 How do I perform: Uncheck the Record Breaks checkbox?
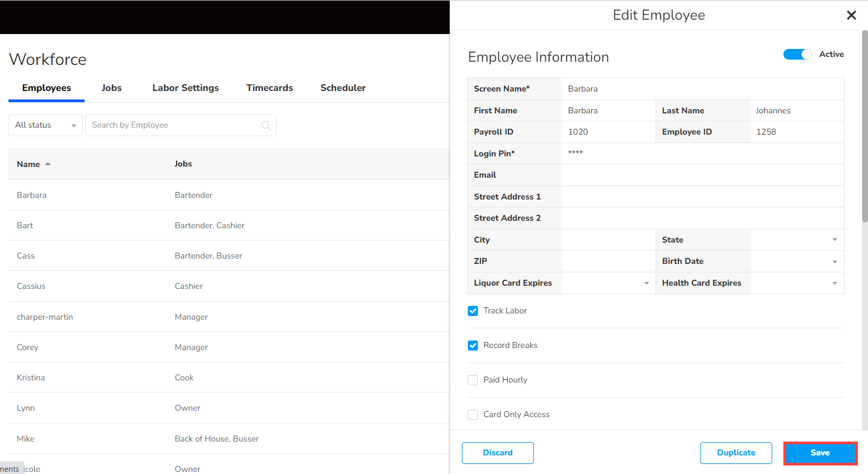click(x=473, y=345)
